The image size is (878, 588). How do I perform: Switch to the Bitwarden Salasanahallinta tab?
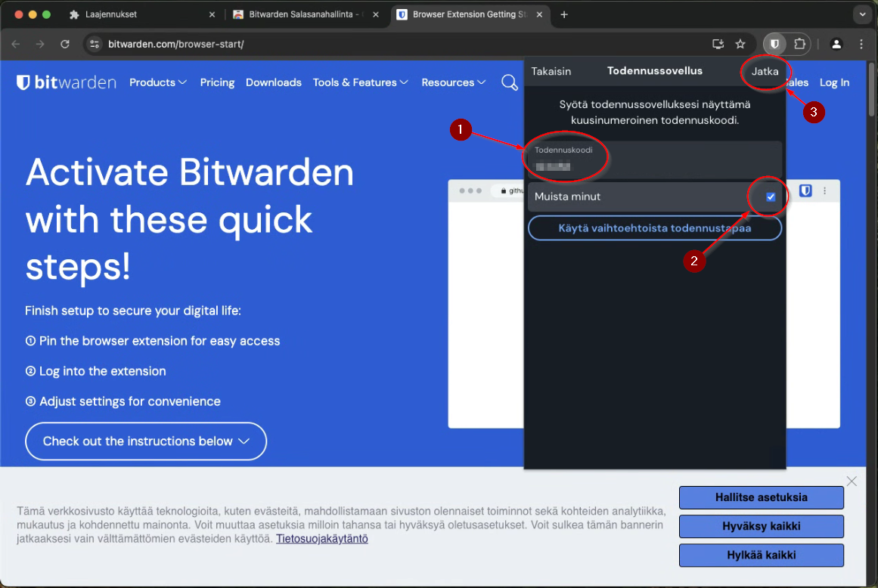click(x=306, y=14)
